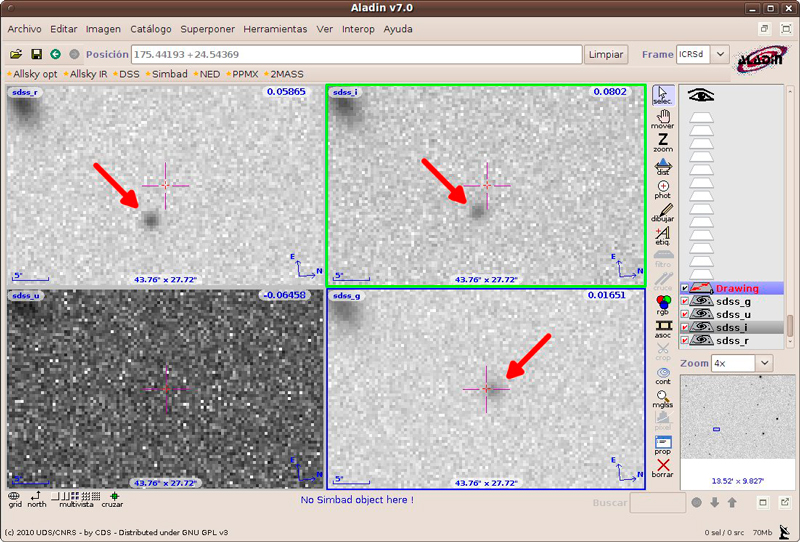This screenshot has width=800, height=542.
Task: Click the 'north' orientation icon
Action: (x=36, y=499)
